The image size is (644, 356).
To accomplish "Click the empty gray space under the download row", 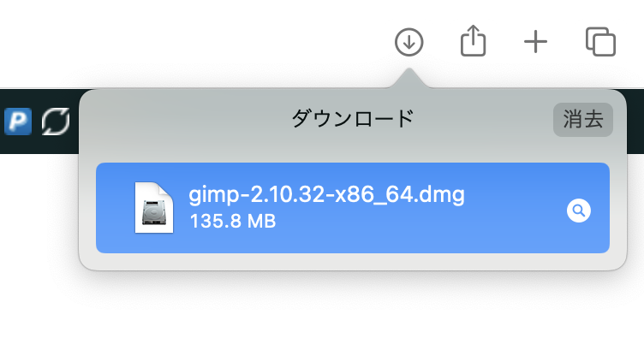I will tap(352, 261).
